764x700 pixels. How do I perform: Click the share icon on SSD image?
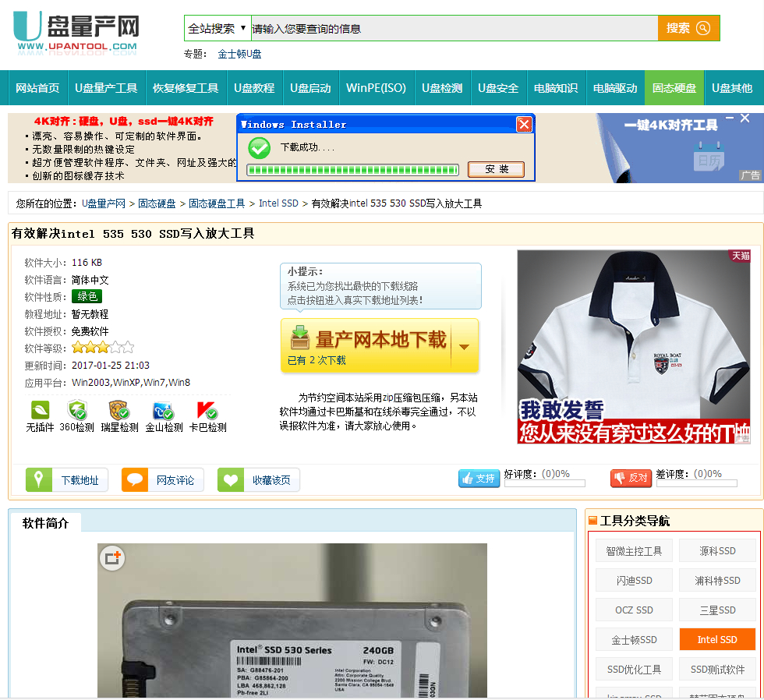(x=112, y=558)
